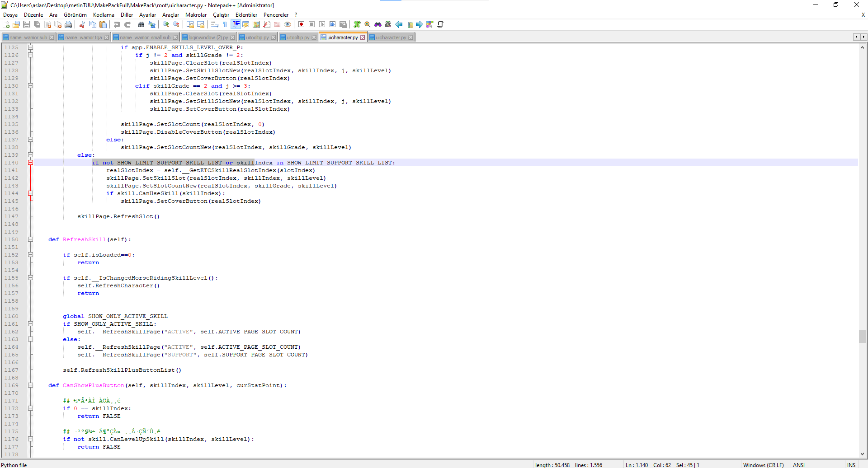The width and height of the screenshot is (868, 468).
Task: Toggle synchronized horizontal scrolling
Action: coord(201,24)
